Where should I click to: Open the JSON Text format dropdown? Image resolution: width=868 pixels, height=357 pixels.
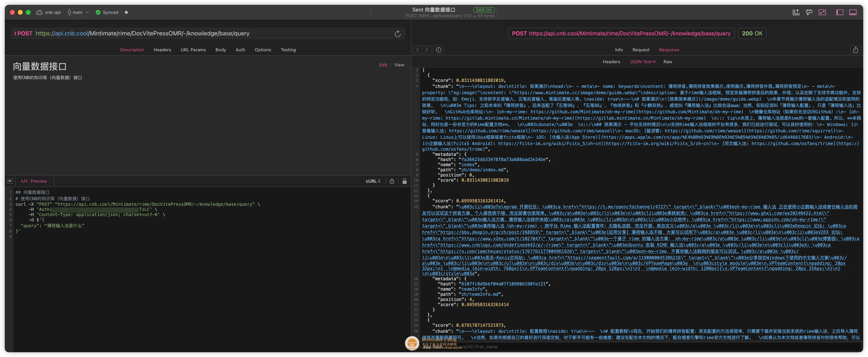coord(643,62)
